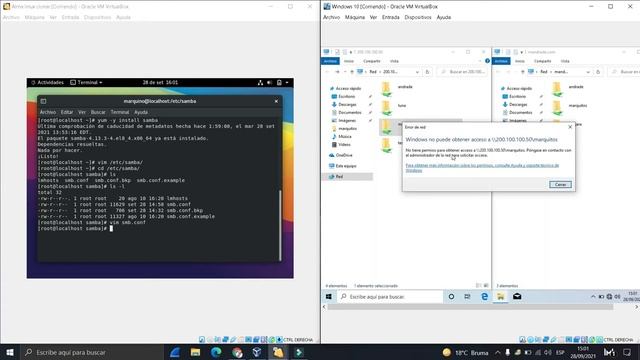This screenshot has height=360, width=640.
Task: Click the luna shared folder in left Explorer
Action: (393, 107)
